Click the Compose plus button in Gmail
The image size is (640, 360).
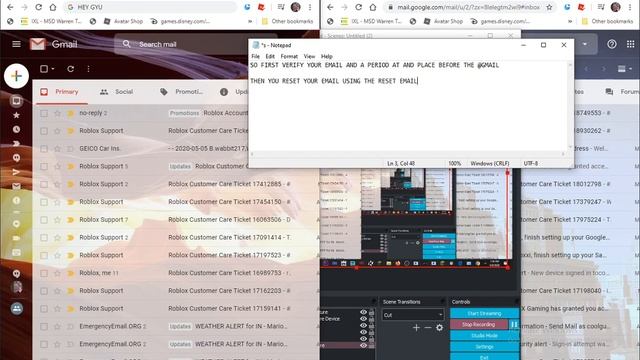16,76
